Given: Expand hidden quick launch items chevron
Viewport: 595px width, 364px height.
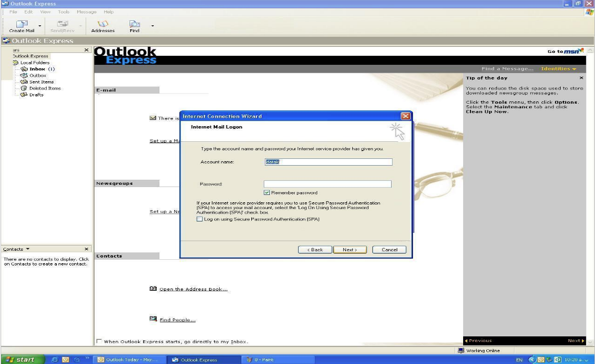Looking at the screenshot, I should click(87, 358).
